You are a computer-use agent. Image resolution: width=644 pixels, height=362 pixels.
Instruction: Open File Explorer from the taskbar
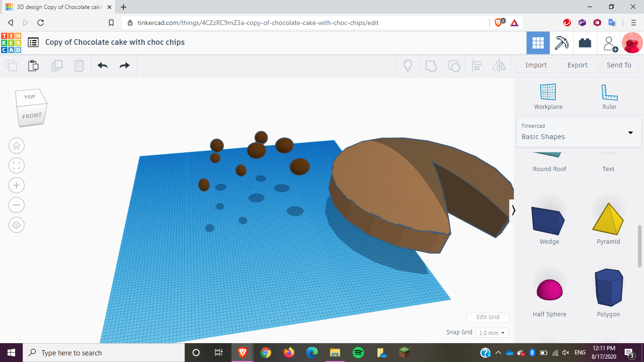[335, 353]
